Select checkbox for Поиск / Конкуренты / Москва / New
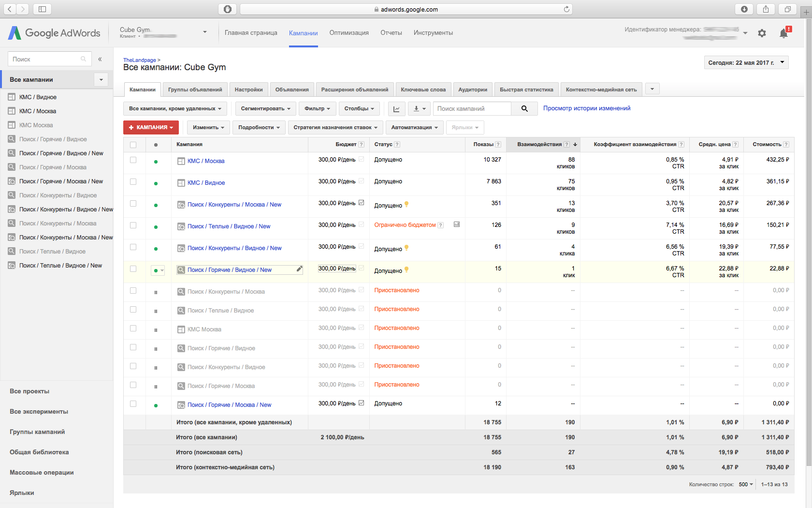Screen dimensions: 812x508 [133, 204]
